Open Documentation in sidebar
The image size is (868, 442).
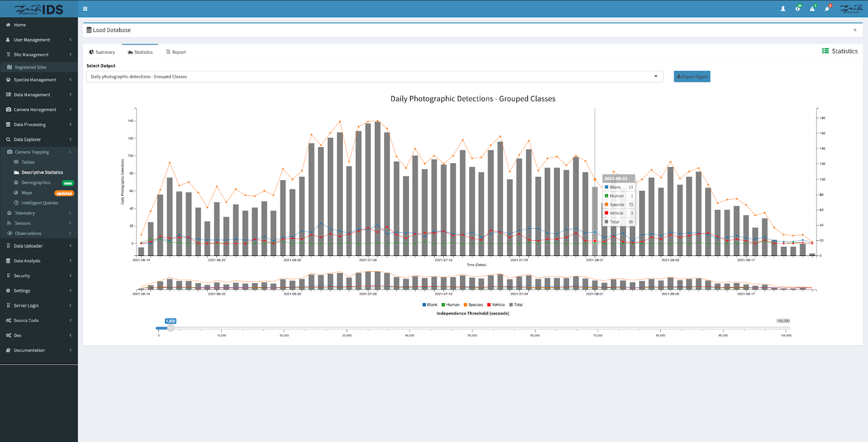tap(39, 350)
